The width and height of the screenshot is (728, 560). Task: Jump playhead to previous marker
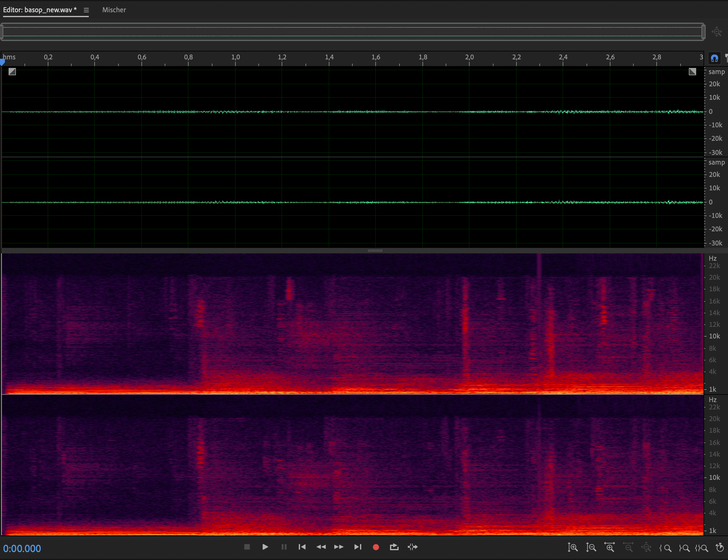coord(302,547)
